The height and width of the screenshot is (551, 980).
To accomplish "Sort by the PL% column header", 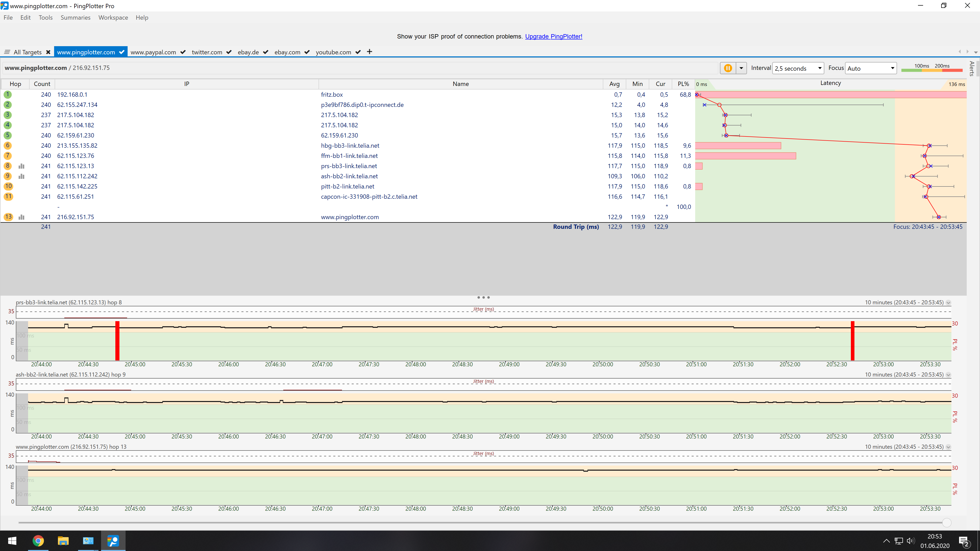I will [x=683, y=84].
